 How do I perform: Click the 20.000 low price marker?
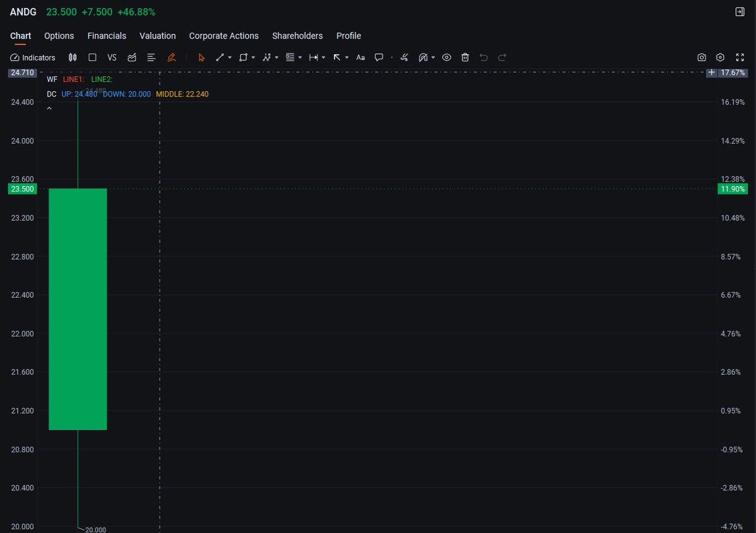point(96,530)
